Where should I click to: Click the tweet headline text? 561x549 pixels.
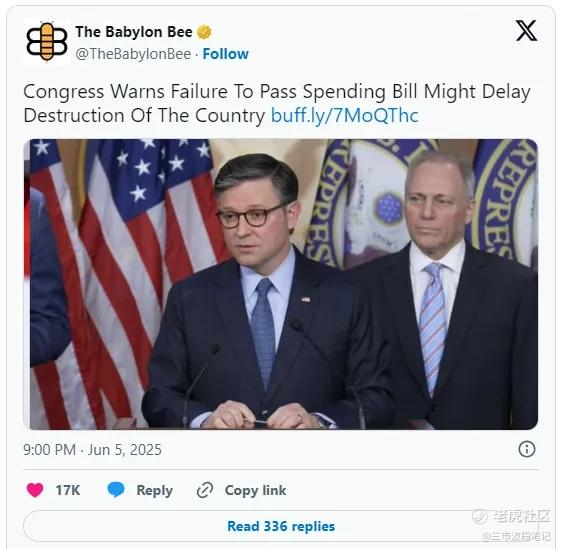[x=277, y=103]
